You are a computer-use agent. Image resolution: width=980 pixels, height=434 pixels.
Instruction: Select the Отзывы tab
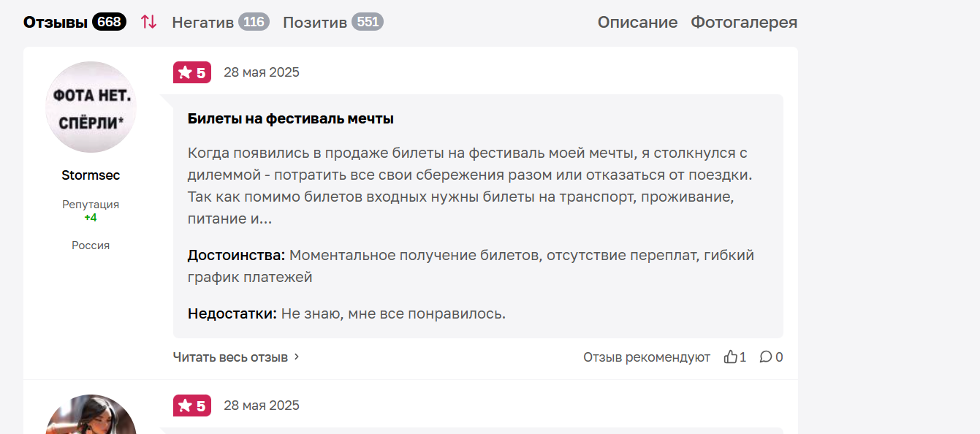[56, 22]
